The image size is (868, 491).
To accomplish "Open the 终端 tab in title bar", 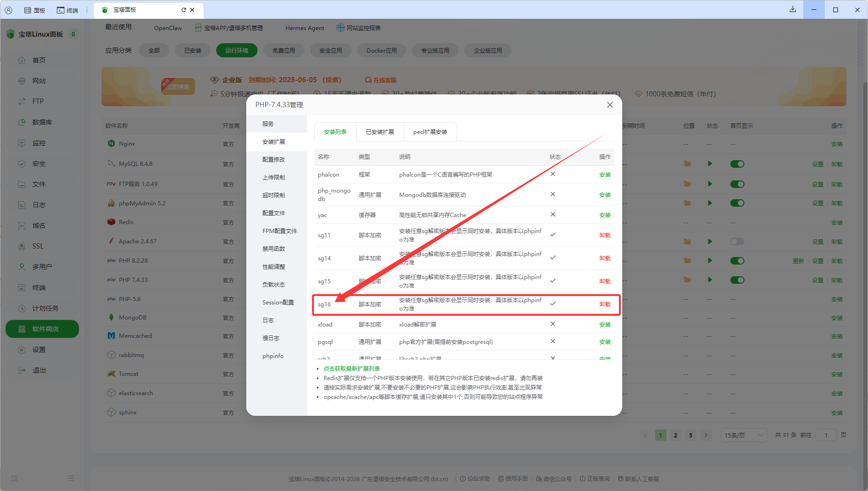I will (68, 10).
